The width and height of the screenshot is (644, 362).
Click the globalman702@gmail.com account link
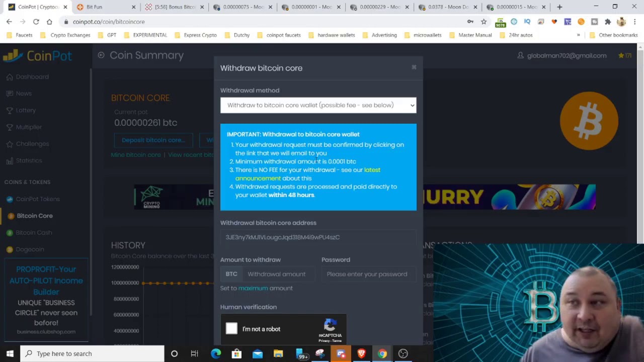[562, 56]
